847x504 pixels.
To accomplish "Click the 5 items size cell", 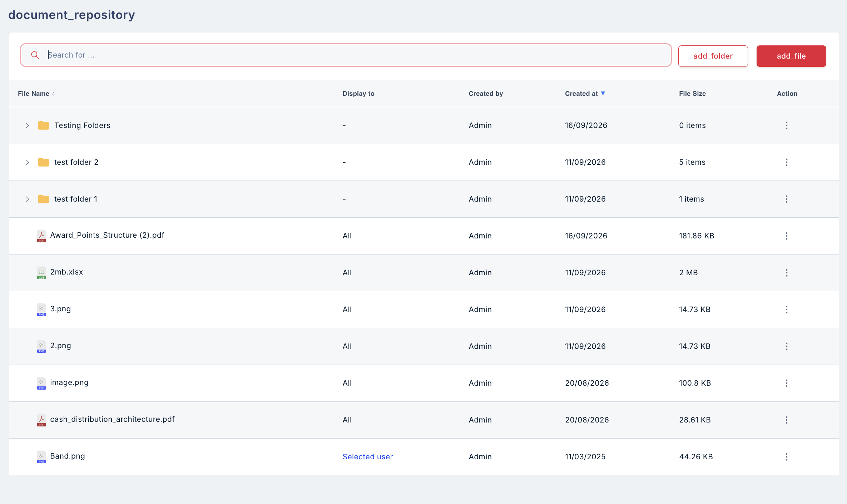I will (692, 162).
